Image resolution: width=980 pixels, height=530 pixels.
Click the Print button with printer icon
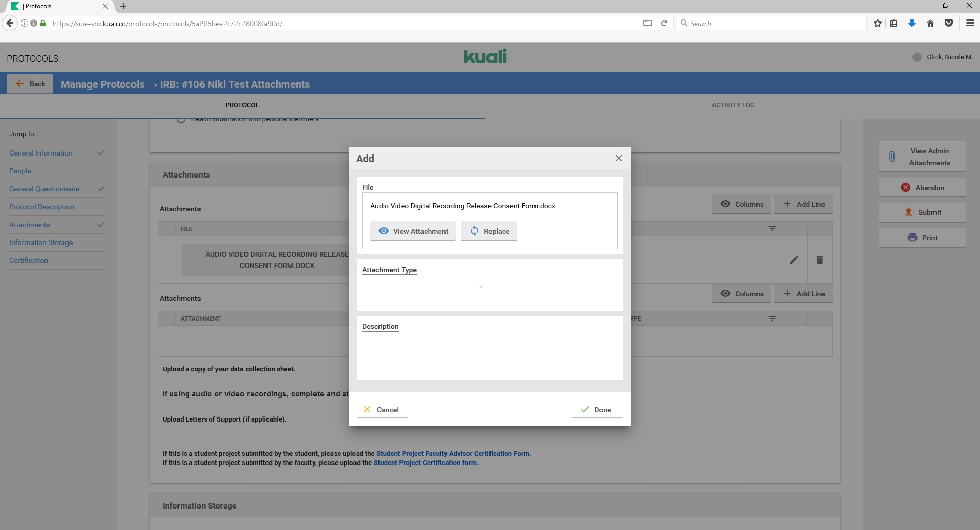tap(922, 238)
